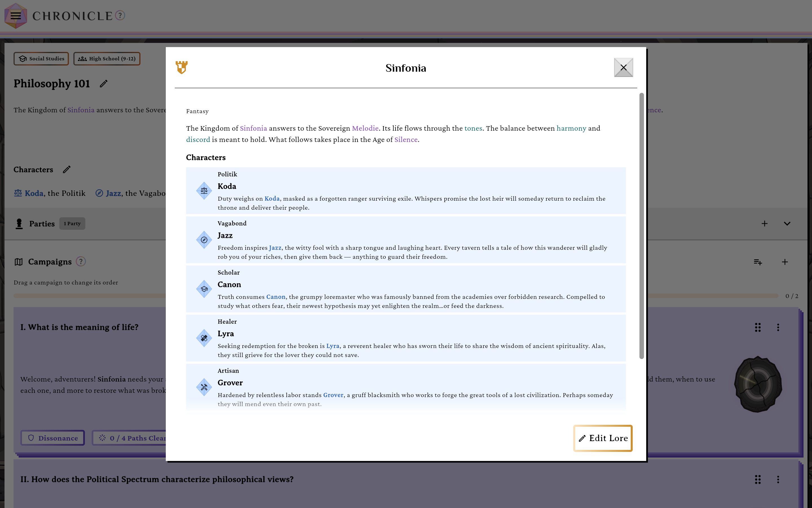Click Koda's scales icon in the dialog
Viewport: 812px width, 508px height.
(x=204, y=191)
